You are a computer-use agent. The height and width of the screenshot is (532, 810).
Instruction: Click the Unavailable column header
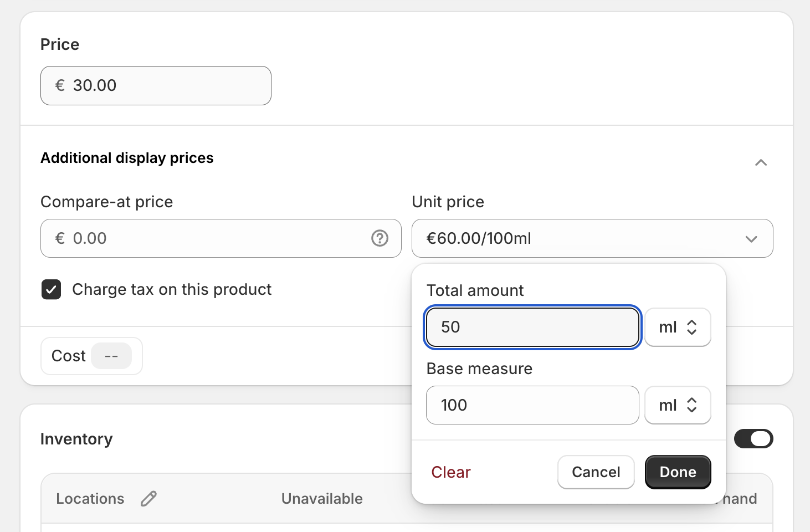click(x=322, y=498)
